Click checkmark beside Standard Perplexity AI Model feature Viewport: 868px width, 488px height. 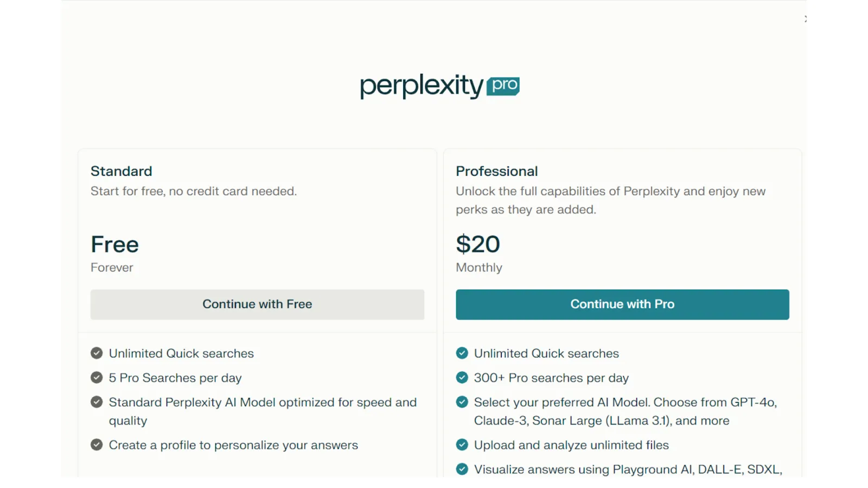tap(96, 402)
